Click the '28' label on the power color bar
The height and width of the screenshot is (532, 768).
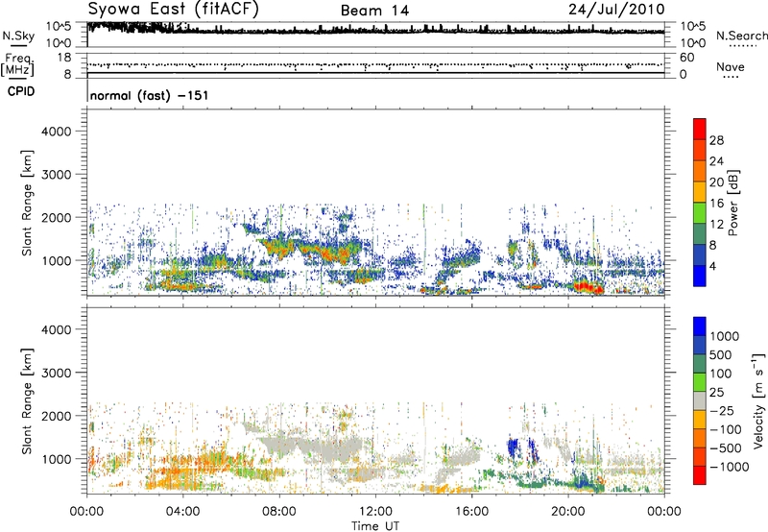click(x=716, y=140)
